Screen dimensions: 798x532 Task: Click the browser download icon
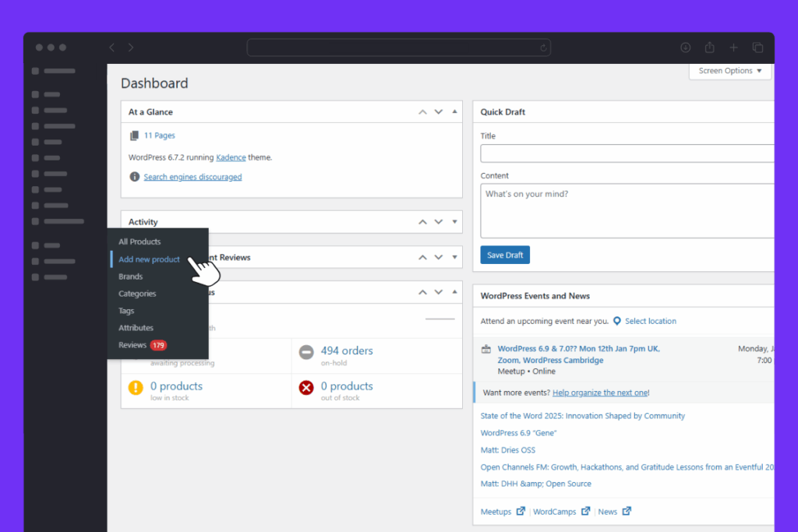click(x=685, y=48)
